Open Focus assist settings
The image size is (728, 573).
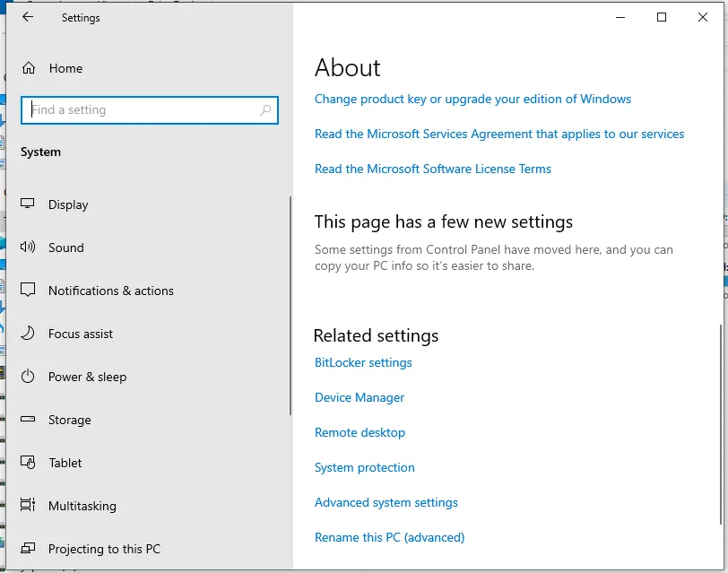pyautogui.click(x=81, y=334)
